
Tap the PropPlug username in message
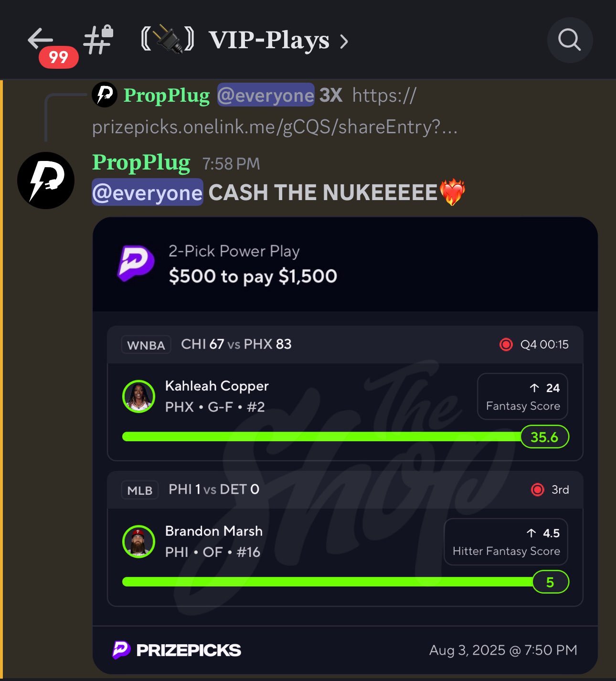pos(141,162)
